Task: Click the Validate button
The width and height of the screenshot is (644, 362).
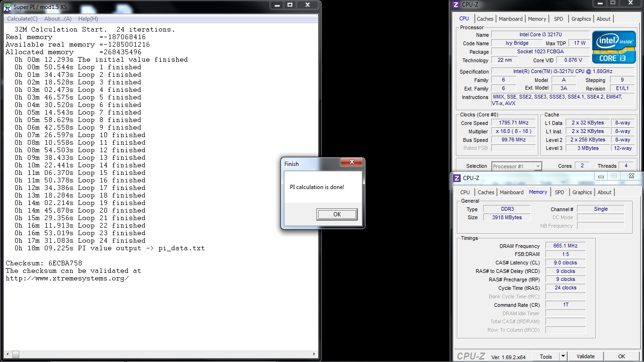Action: pyautogui.click(x=586, y=356)
